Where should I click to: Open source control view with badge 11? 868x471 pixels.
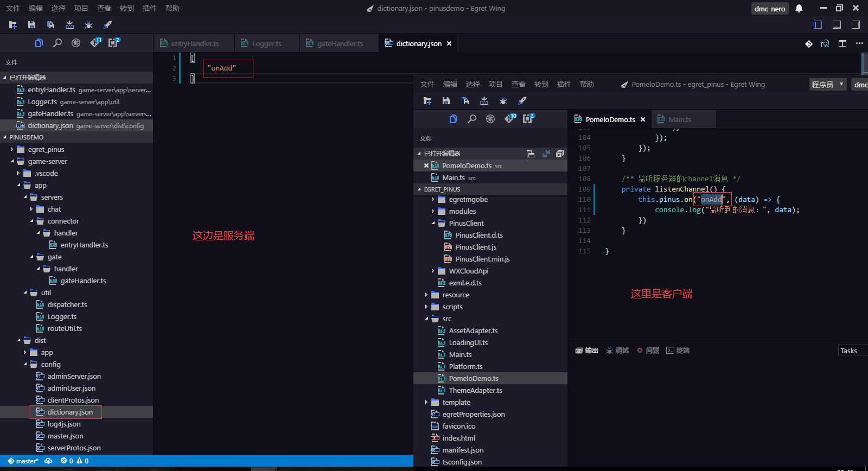[95, 43]
